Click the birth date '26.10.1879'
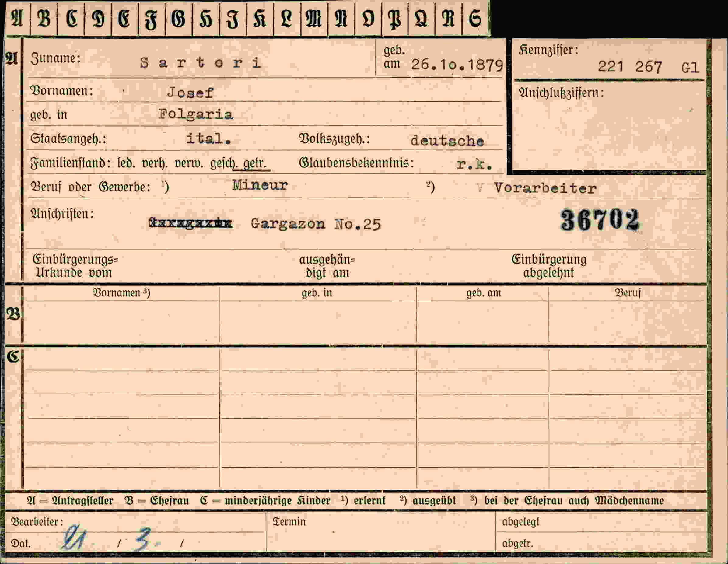This screenshot has height=564, width=728. pos(457,65)
